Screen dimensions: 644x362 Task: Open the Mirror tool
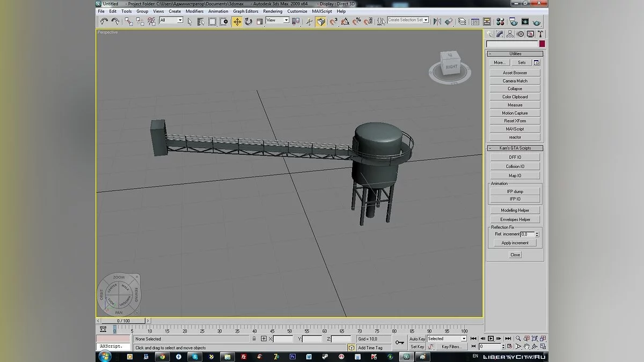click(437, 21)
